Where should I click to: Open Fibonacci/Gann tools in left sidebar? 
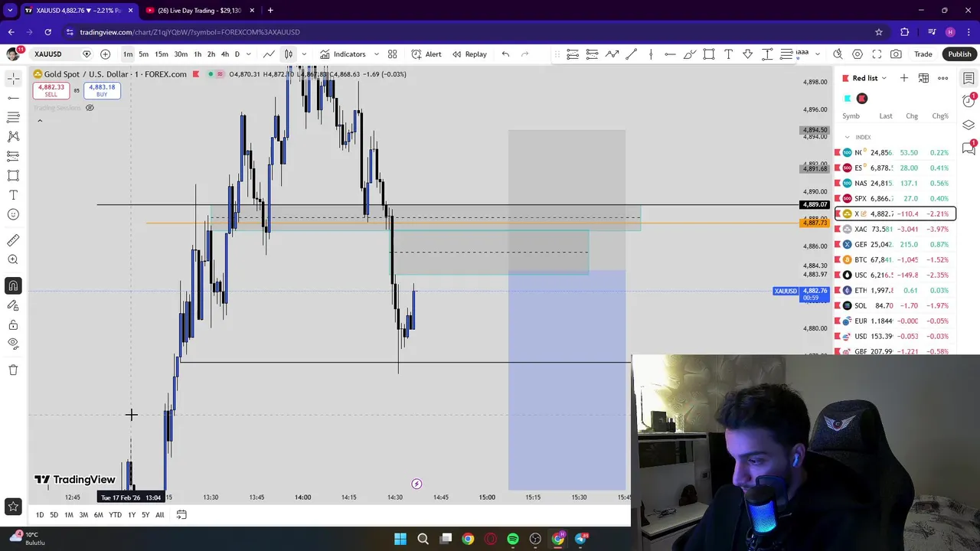(x=13, y=117)
